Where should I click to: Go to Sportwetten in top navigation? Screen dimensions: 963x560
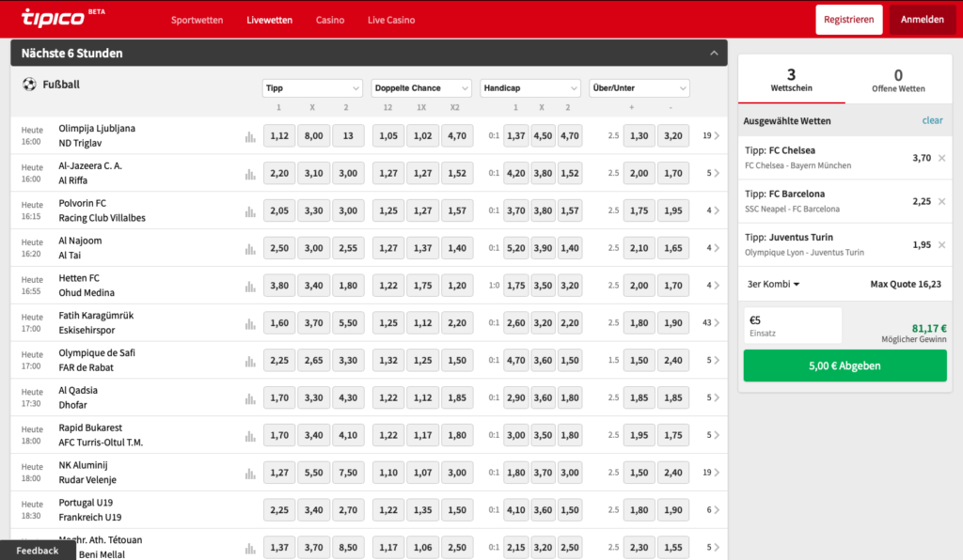(197, 20)
